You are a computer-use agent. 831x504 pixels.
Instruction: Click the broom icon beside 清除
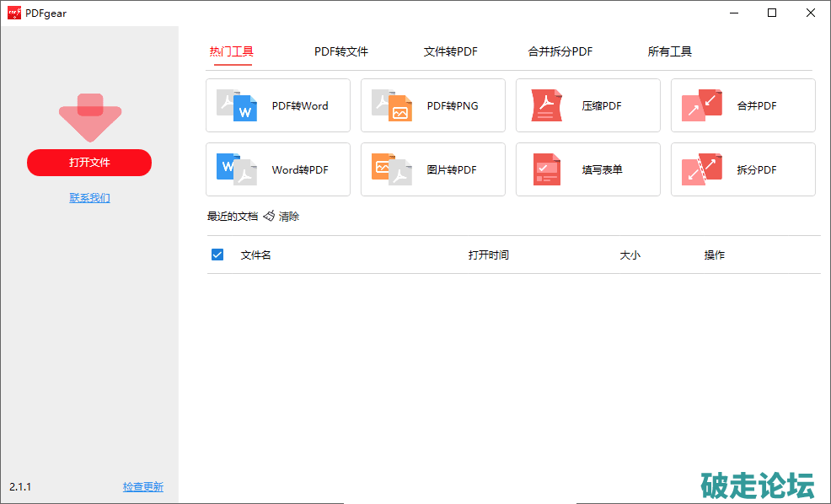[x=269, y=217]
